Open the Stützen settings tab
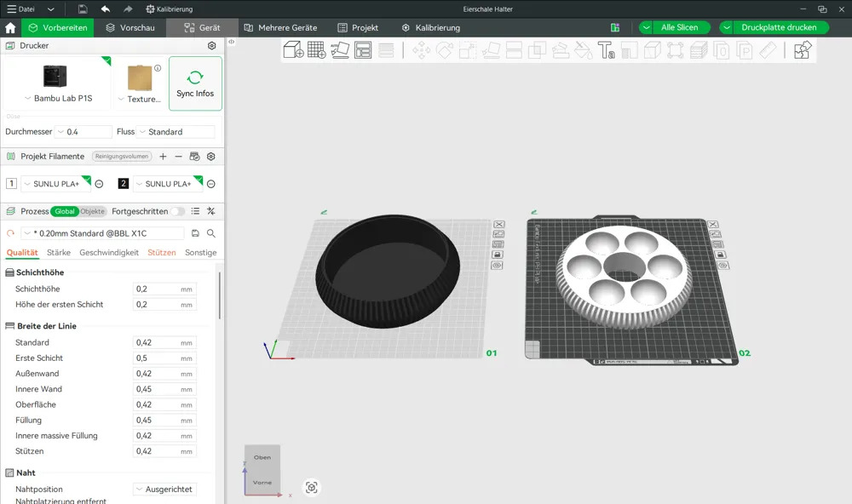 click(161, 253)
